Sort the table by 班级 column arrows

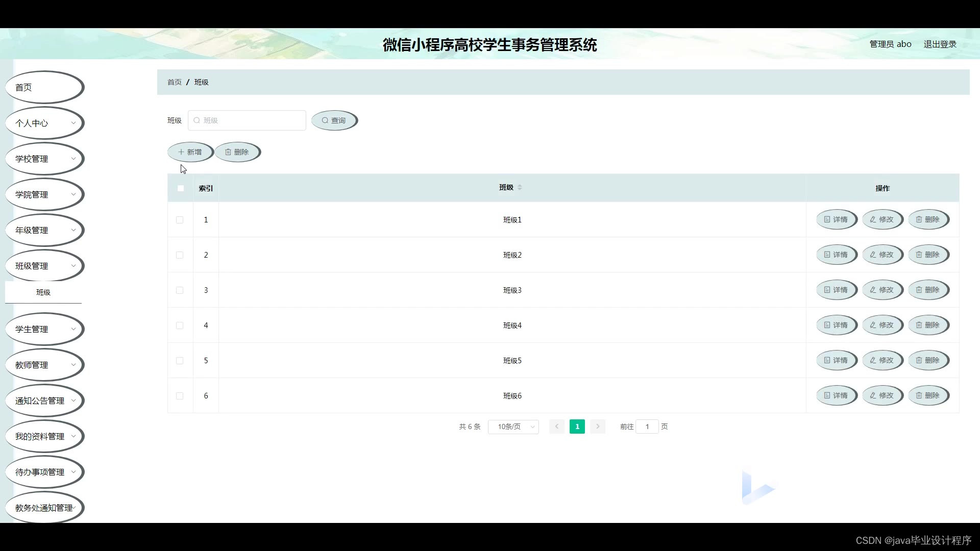click(520, 187)
